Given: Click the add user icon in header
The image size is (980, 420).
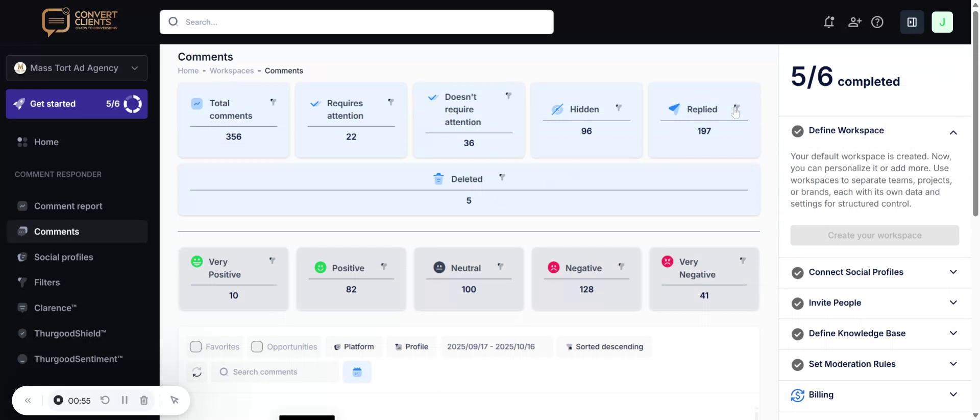Looking at the screenshot, I should (x=854, y=22).
